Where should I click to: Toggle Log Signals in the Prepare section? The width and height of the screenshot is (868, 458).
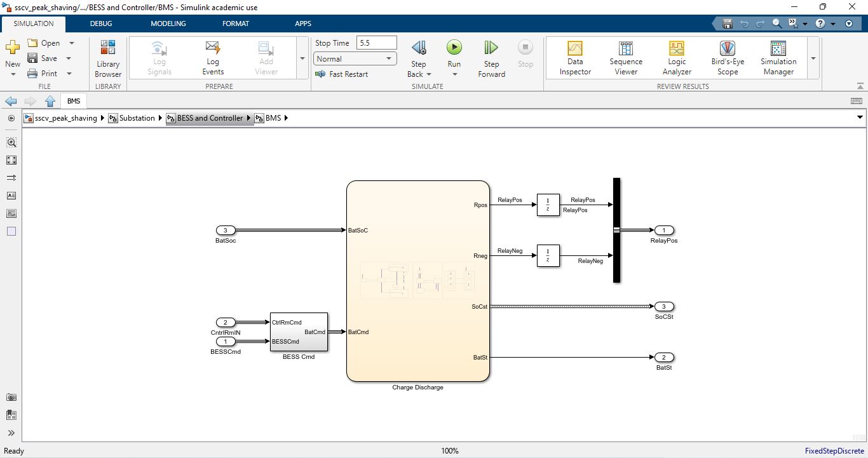159,57
